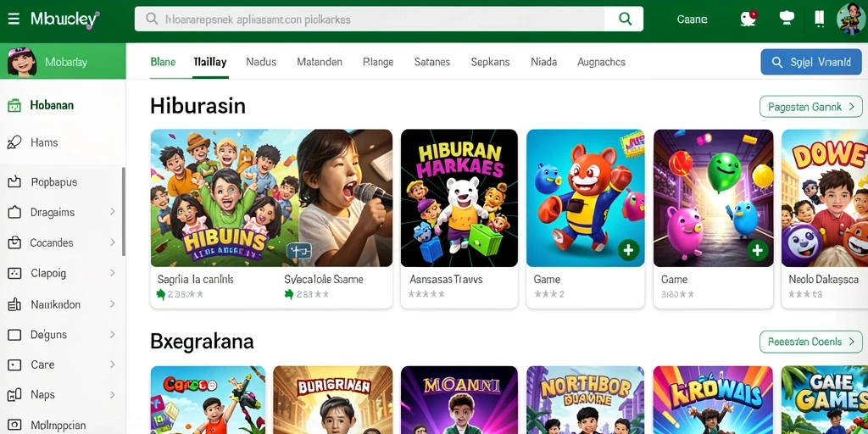This screenshot has height=434, width=868.
Task: Click the trophy icon in header
Action: coord(787,19)
